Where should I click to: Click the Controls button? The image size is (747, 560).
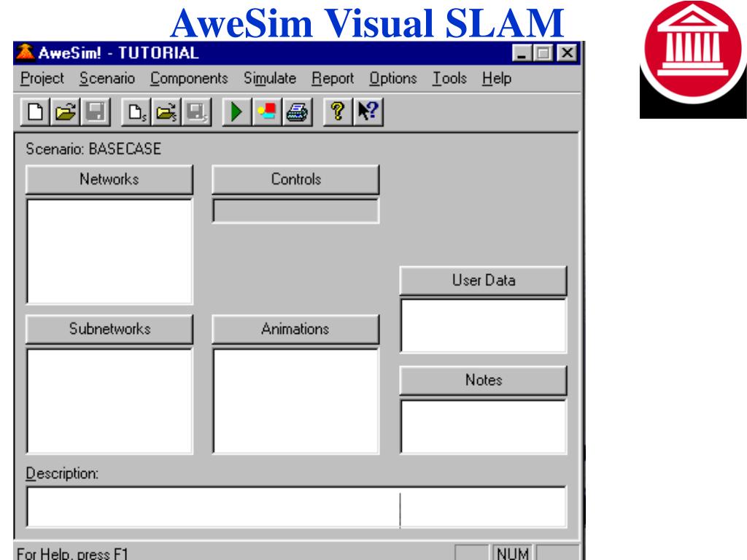pyautogui.click(x=296, y=179)
